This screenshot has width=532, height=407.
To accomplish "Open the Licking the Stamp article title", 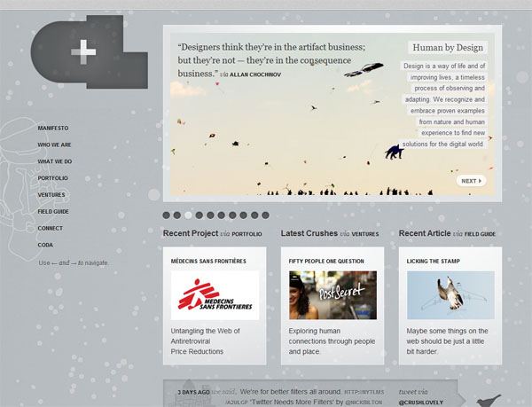I will pyautogui.click(x=434, y=262).
